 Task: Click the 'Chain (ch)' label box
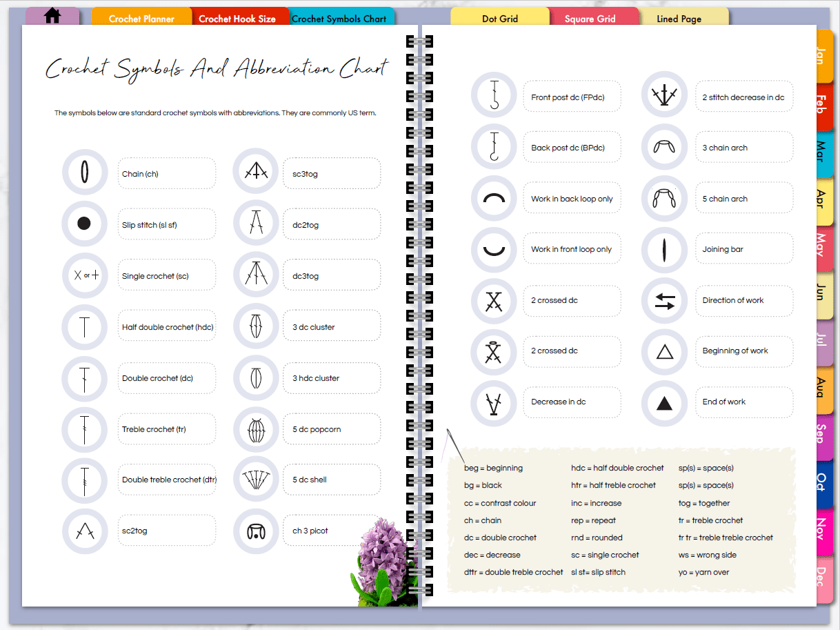(x=166, y=173)
